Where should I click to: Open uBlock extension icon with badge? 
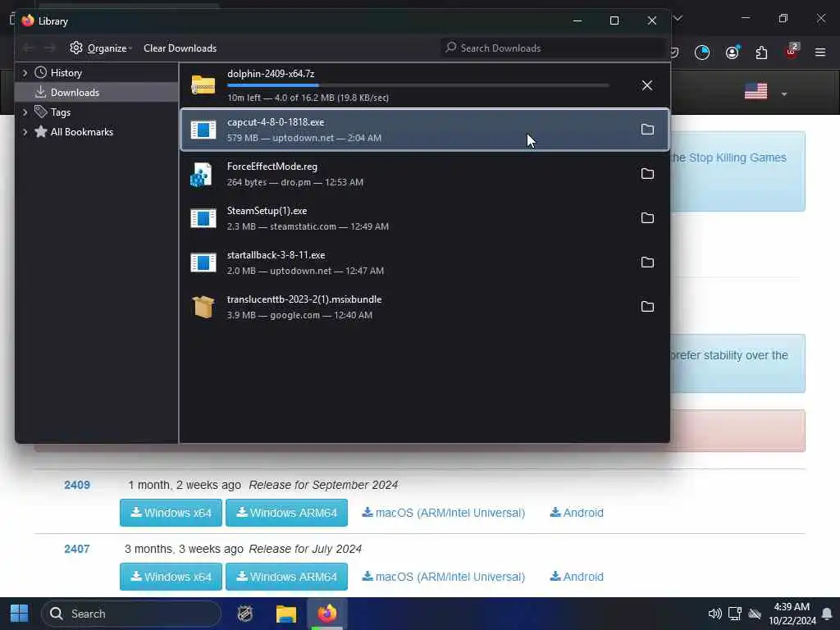click(792, 52)
